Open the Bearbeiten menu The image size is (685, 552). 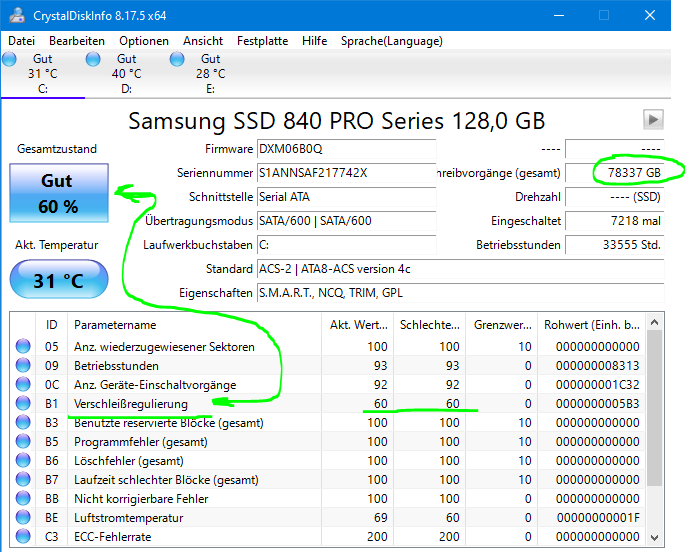tap(77, 41)
